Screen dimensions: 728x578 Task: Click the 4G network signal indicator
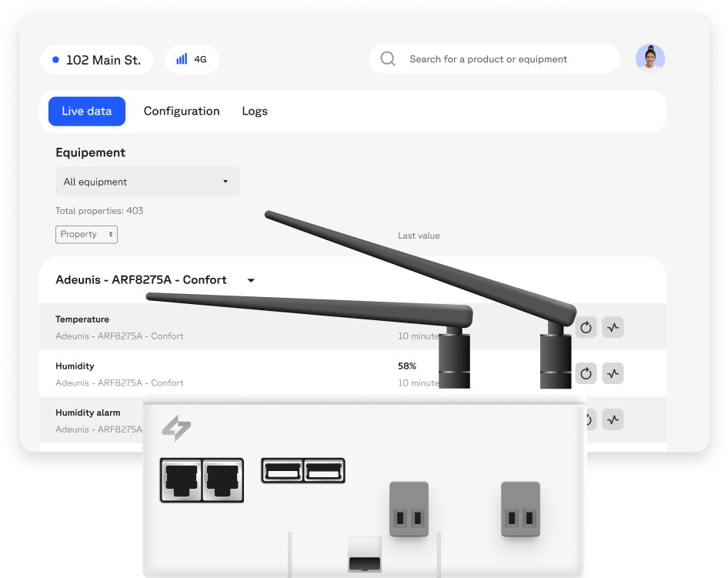192,59
